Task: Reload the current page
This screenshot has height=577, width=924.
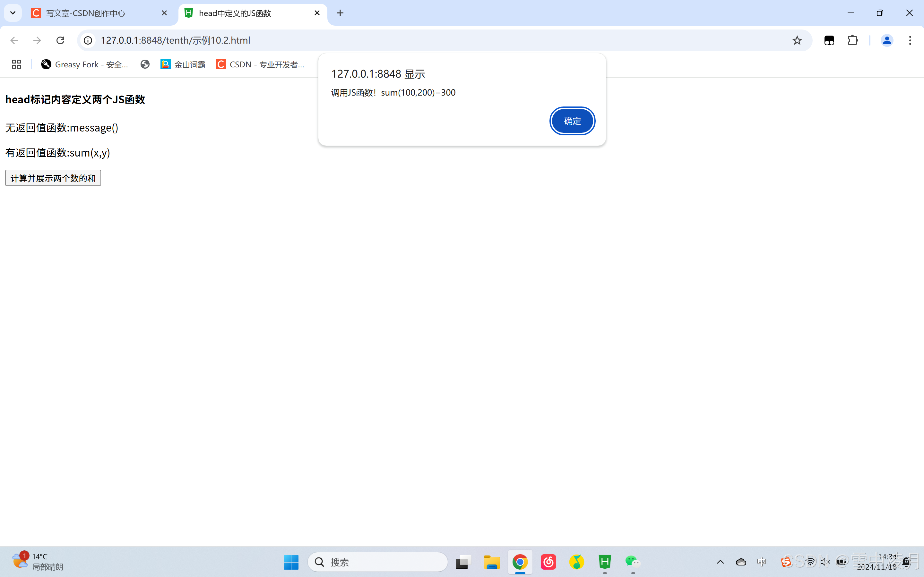Action: click(60, 40)
